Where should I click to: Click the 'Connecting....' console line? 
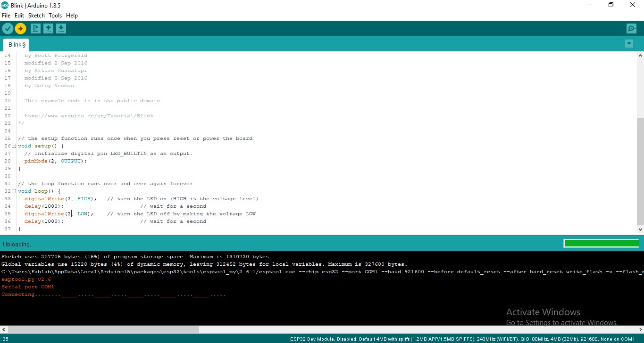click(x=114, y=294)
